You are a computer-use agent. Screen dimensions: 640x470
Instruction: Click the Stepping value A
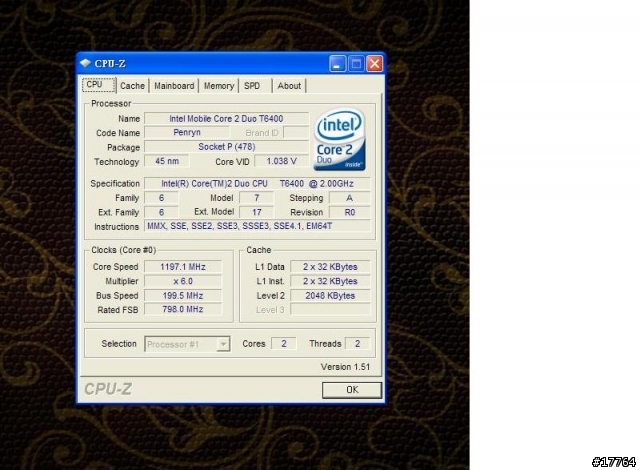(349, 198)
